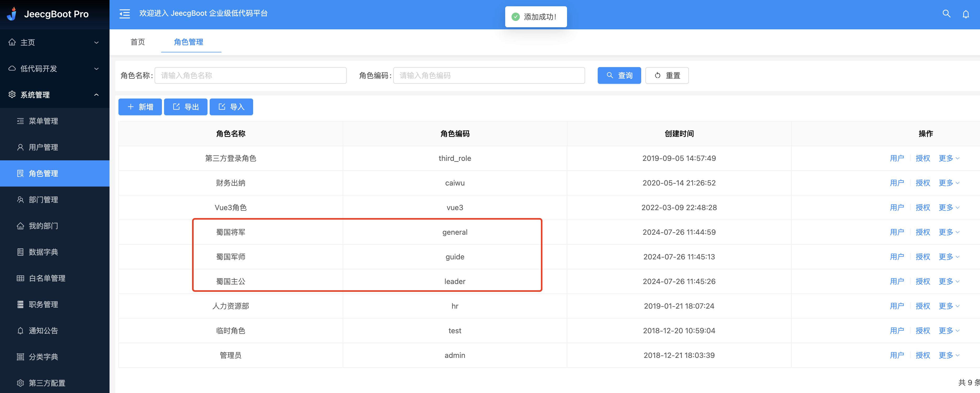Open 菜单管理 in the sidebar
Image resolution: width=980 pixels, height=393 pixels.
(x=55, y=121)
